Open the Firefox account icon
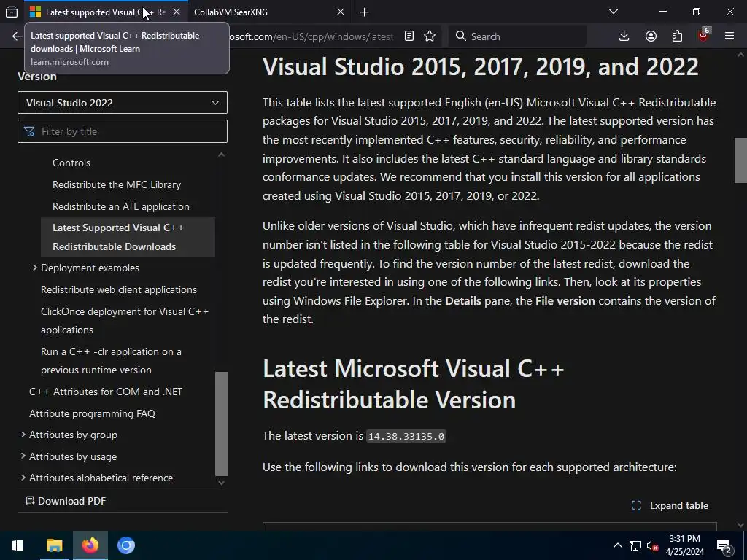Viewport: 747px width, 560px height. pos(651,36)
